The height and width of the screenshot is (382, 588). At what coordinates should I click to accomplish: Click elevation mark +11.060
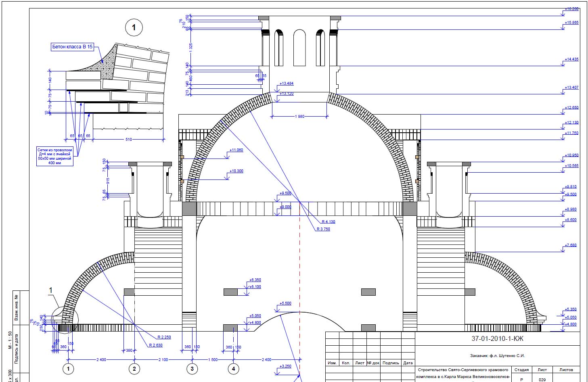coord(236,150)
